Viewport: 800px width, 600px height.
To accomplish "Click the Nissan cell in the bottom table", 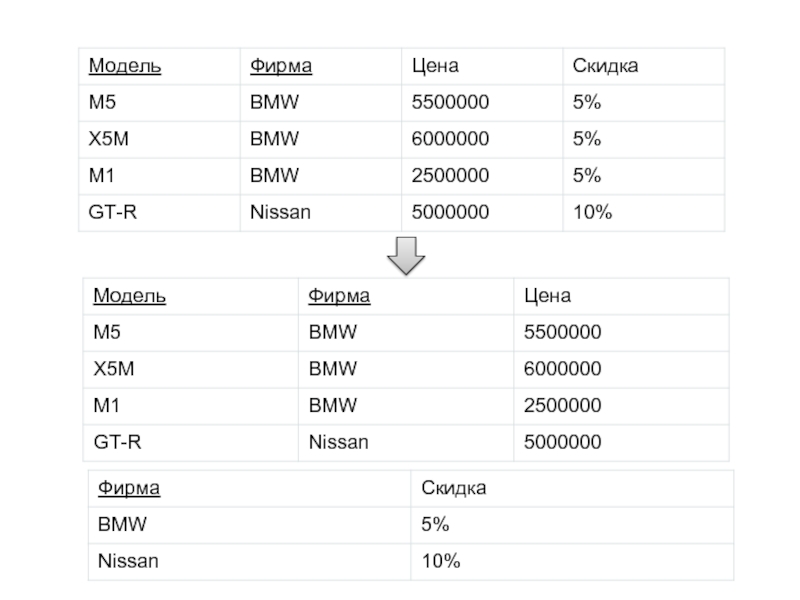I will click(x=128, y=562).
